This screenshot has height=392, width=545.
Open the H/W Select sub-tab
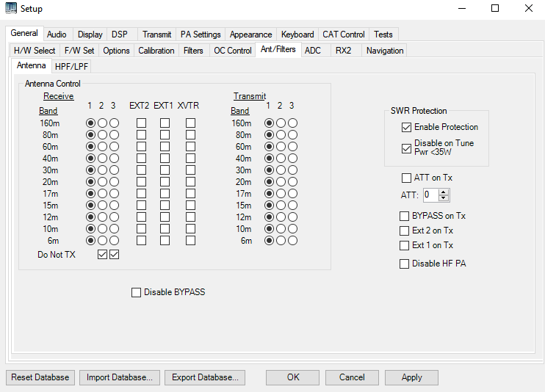[35, 51]
